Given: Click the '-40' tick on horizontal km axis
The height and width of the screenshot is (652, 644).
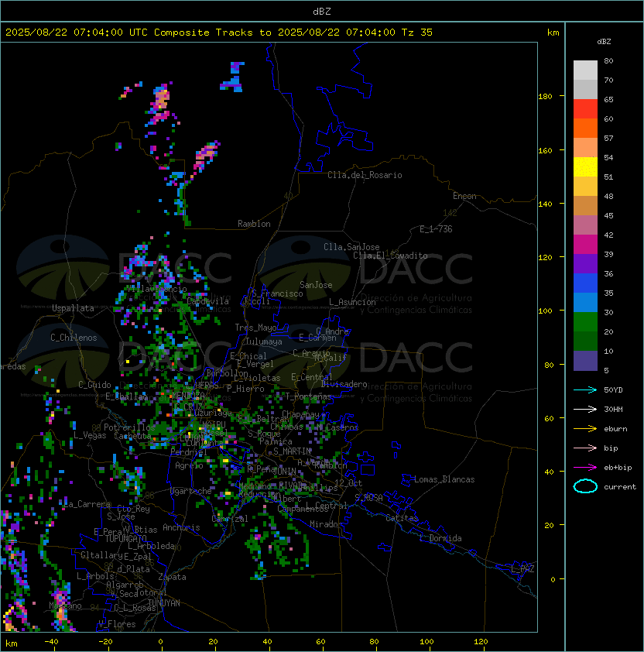Looking at the screenshot, I should (x=52, y=642).
